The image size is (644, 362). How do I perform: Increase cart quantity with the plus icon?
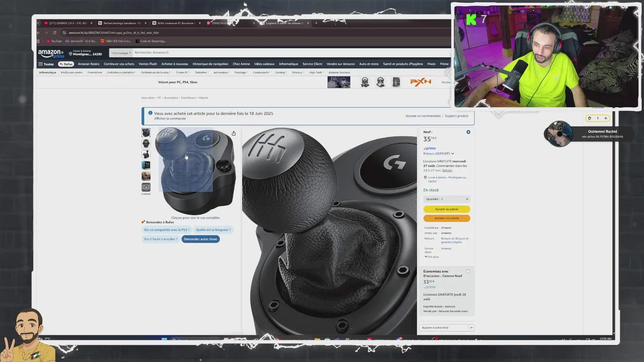(606, 118)
